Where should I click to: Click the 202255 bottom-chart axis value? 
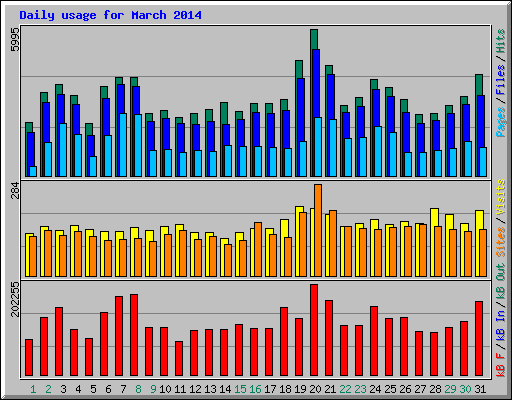point(15,299)
